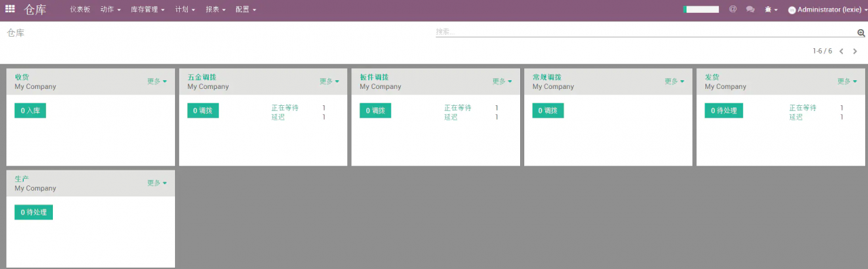This screenshot has width=868, height=269.
Task: Open 正在等待 link on 板件调拨 card
Action: pos(458,108)
